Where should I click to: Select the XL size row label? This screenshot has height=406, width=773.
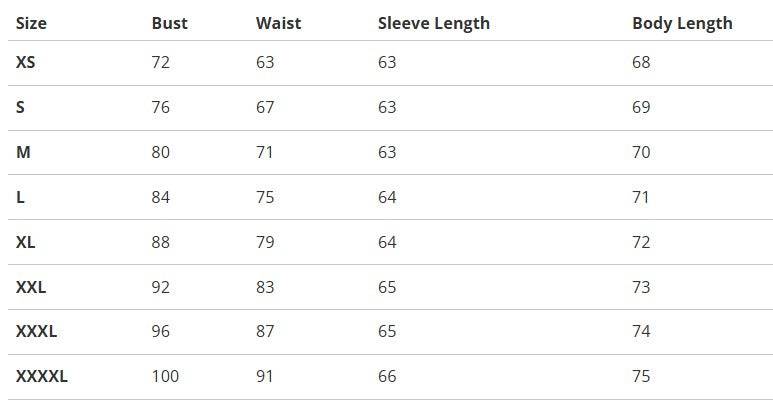pyautogui.click(x=26, y=242)
